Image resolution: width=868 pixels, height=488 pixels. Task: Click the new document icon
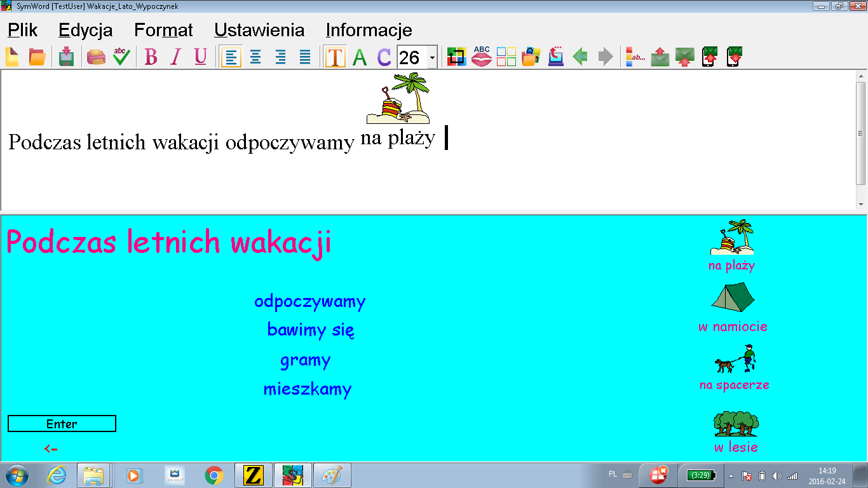(12, 57)
